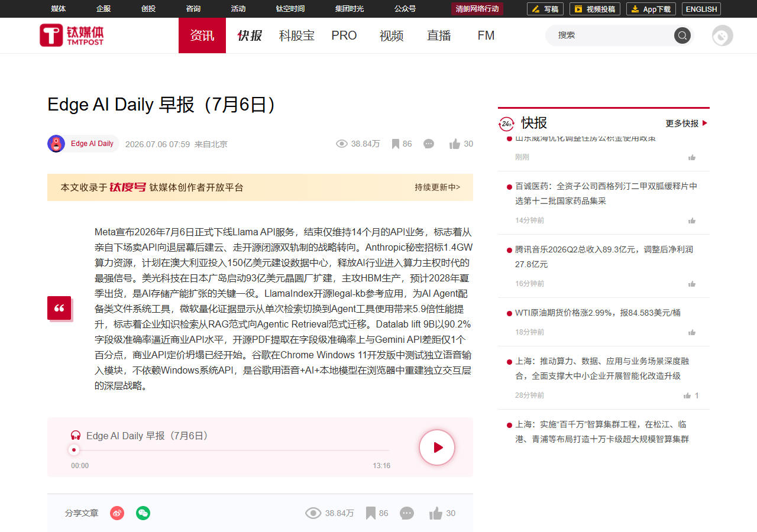Screen dimensions: 757x532
Task: Click the 视频投稿 button
Action: pos(595,9)
